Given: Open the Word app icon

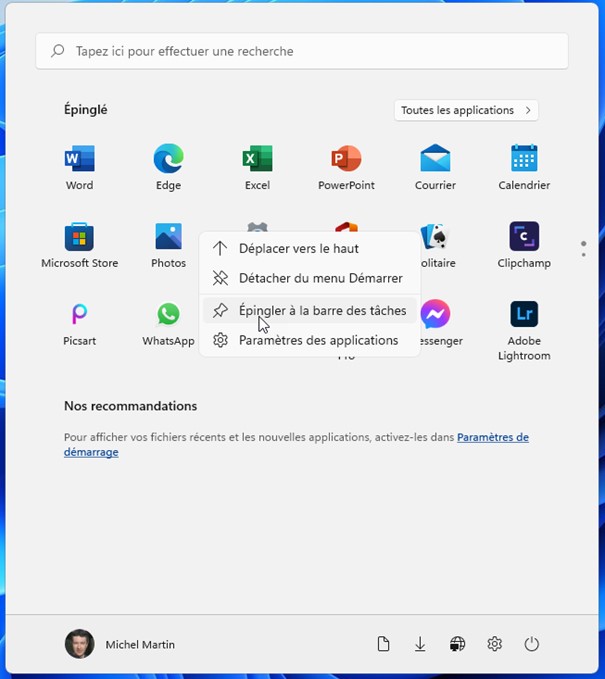Looking at the screenshot, I should [79, 160].
